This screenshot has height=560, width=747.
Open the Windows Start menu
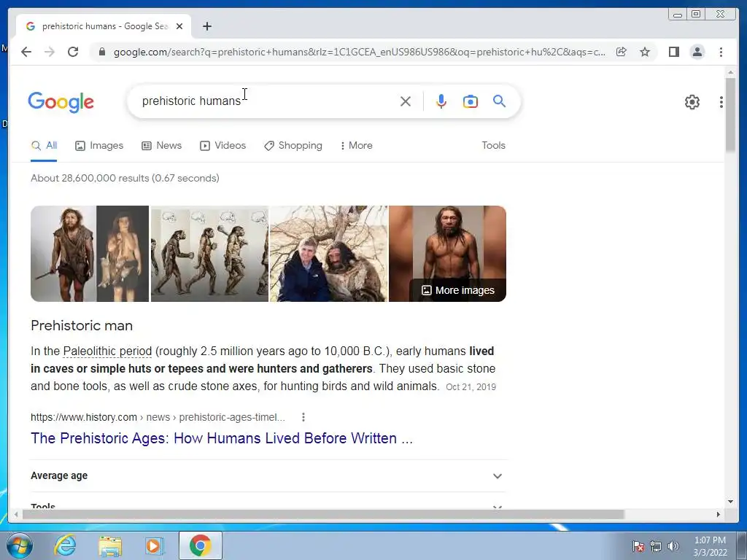tap(20, 545)
